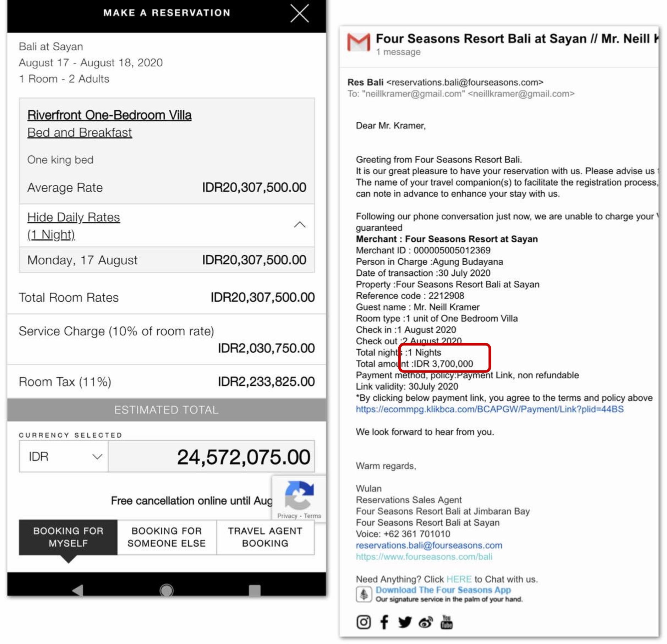This screenshot has height=644, width=667.
Task: Open the Weibo social icon
Action: (426, 622)
